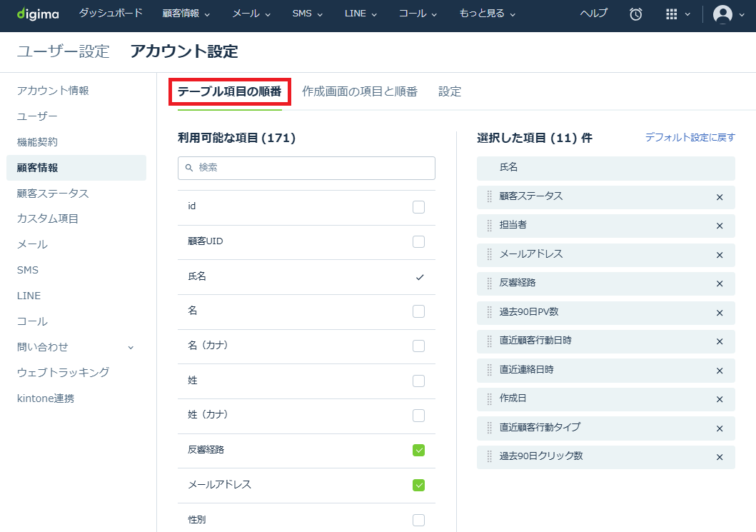The width and height of the screenshot is (756, 532).
Task: Remove 反響経路 from selected items
Action: [x=720, y=283]
